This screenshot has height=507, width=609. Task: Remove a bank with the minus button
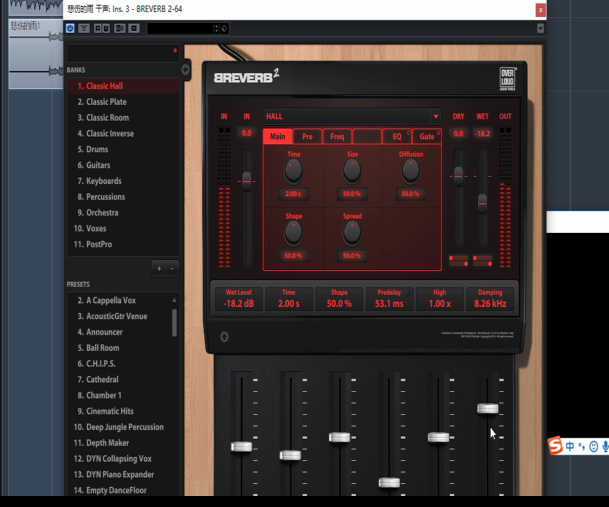[172, 268]
